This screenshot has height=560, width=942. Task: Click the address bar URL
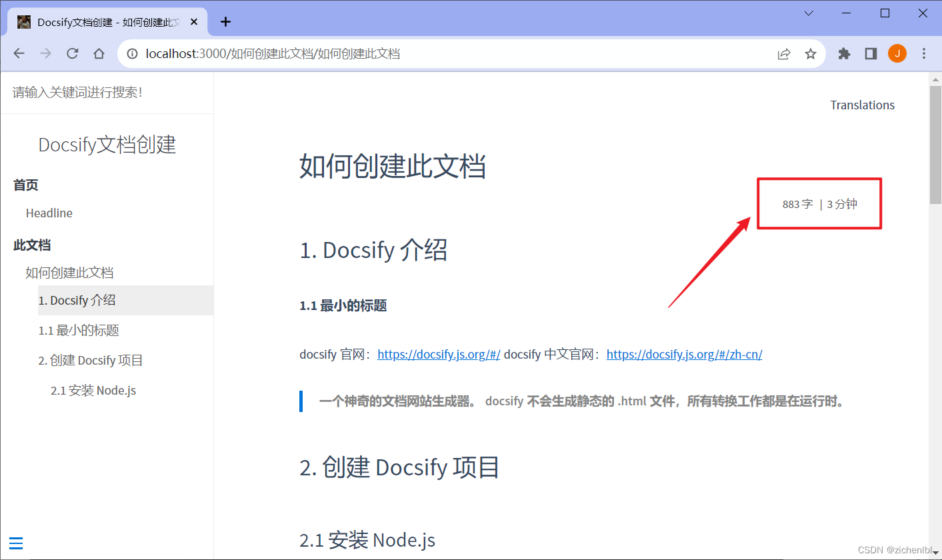[x=273, y=54]
